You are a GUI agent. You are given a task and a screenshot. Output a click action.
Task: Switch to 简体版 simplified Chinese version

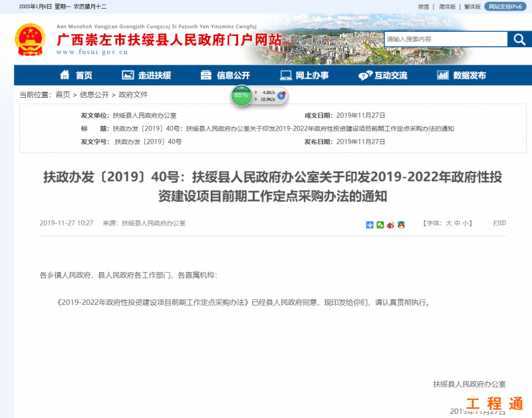[446, 6]
